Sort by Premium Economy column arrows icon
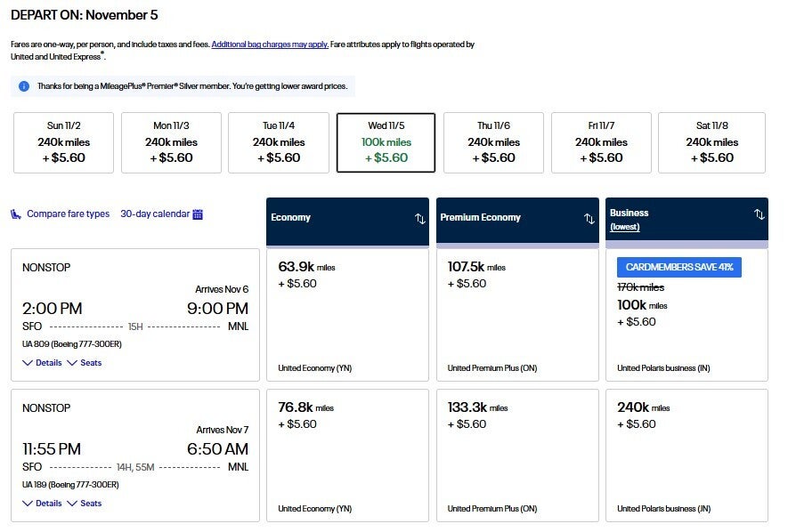This screenshot has height=532, width=788. click(x=589, y=218)
